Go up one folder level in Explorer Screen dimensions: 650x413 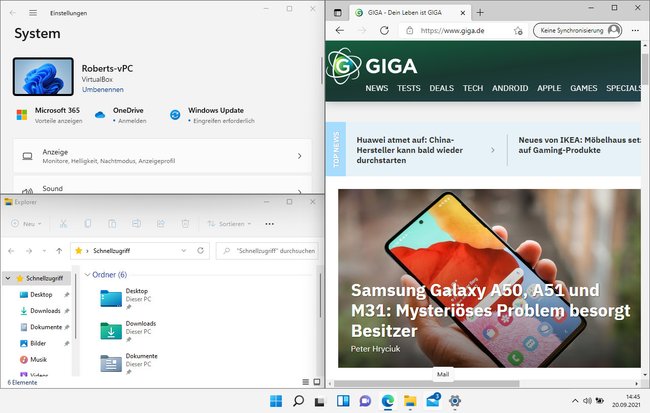tap(59, 251)
